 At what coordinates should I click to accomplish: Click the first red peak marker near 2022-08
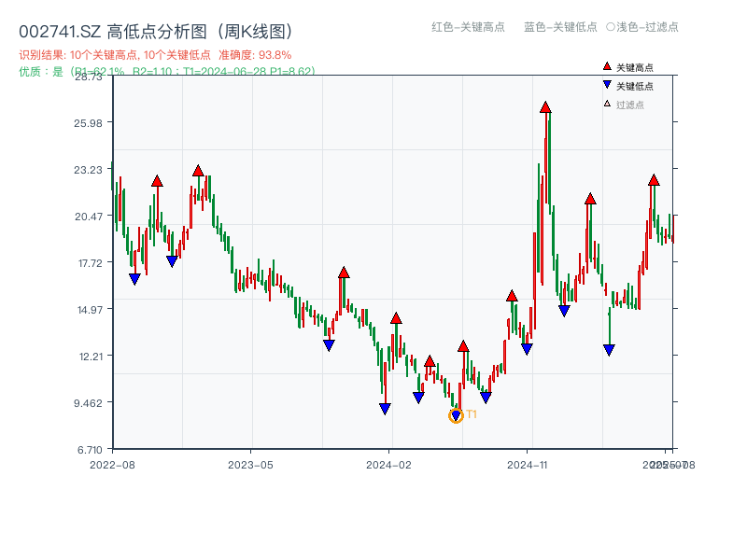click(156, 180)
